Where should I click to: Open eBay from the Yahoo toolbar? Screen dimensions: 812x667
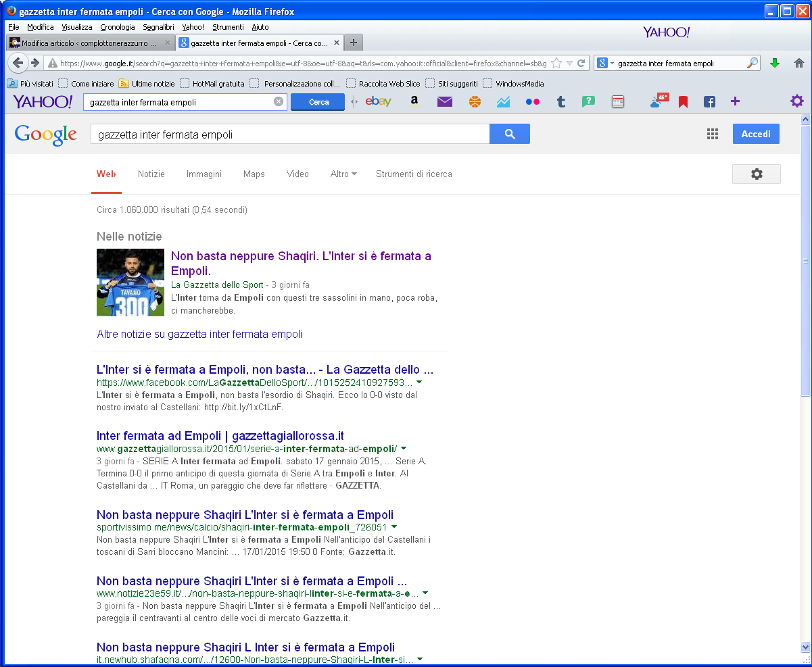[378, 102]
